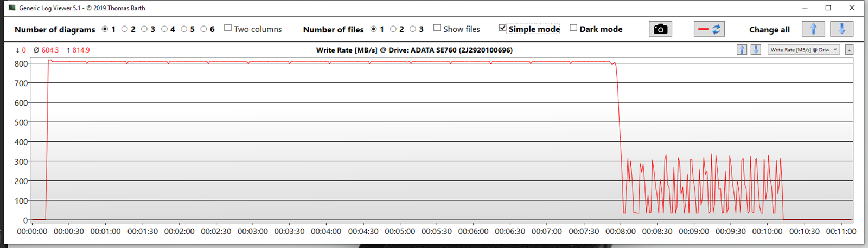Choose 4 diagrams radio option
The height and width of the screenshot is (248, 868).
164,29
